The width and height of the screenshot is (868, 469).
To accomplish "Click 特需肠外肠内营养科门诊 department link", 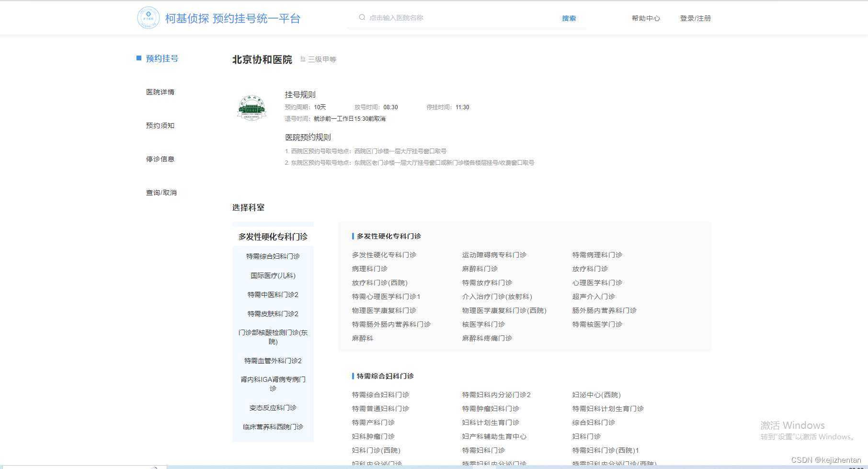I will point(391,324).
